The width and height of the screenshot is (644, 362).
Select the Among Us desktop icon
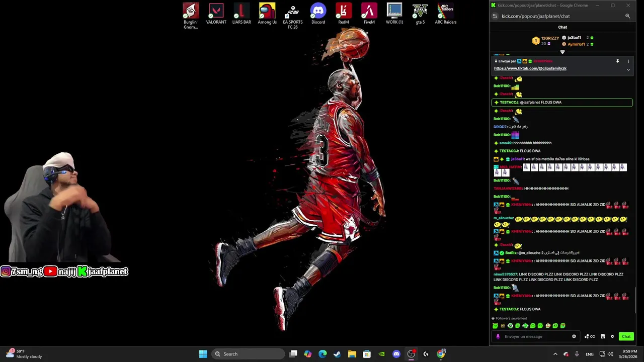click(267, 14)
